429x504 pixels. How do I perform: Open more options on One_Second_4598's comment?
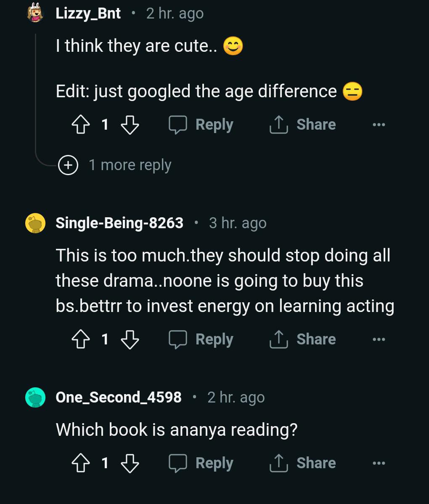(x=379, y=463)
